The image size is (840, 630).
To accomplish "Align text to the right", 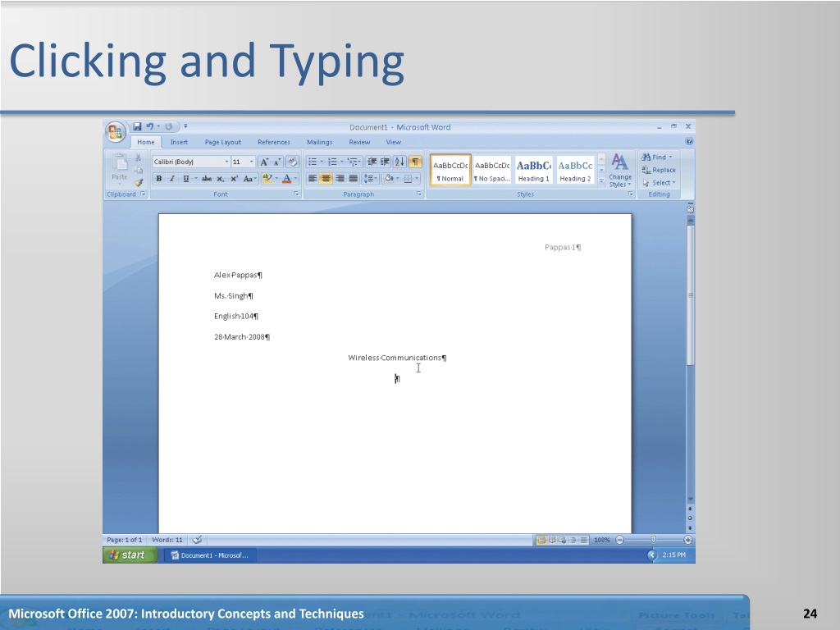I will click(340, 179).
